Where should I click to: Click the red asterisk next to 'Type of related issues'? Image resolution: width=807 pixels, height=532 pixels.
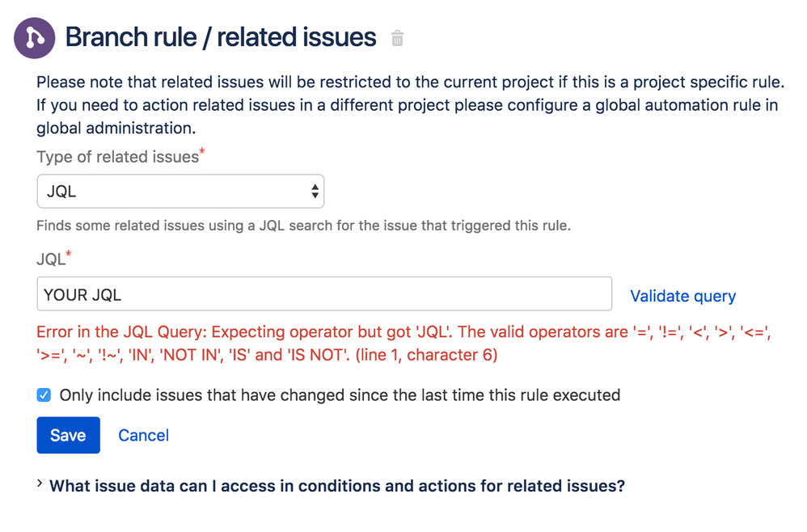click(202, 150)
